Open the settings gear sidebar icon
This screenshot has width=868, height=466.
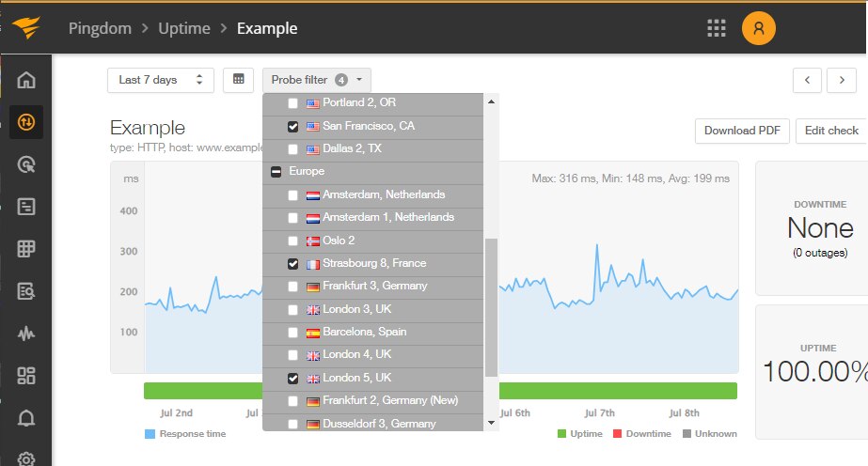click(26, 458)
